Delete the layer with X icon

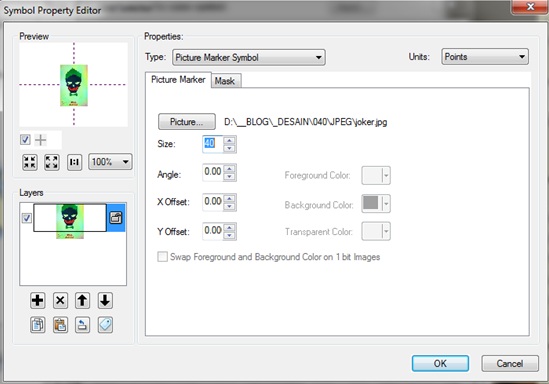click(x=60, y=301)
